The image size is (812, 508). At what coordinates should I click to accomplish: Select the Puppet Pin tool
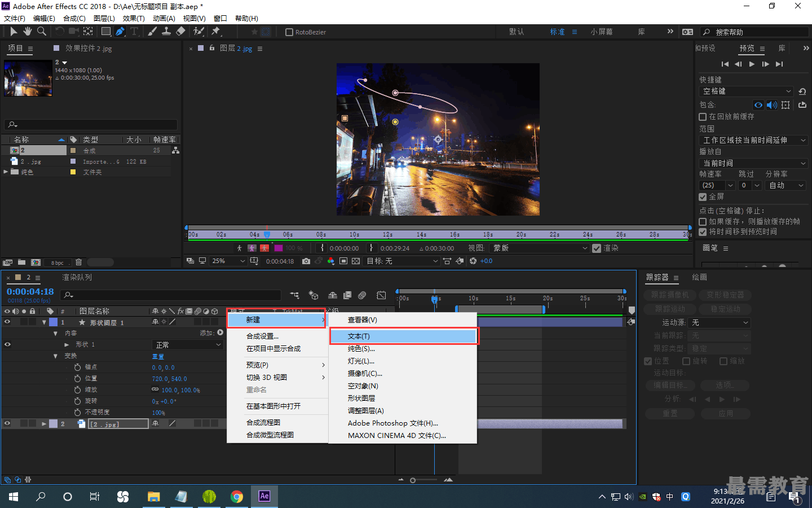coord(216,32)
